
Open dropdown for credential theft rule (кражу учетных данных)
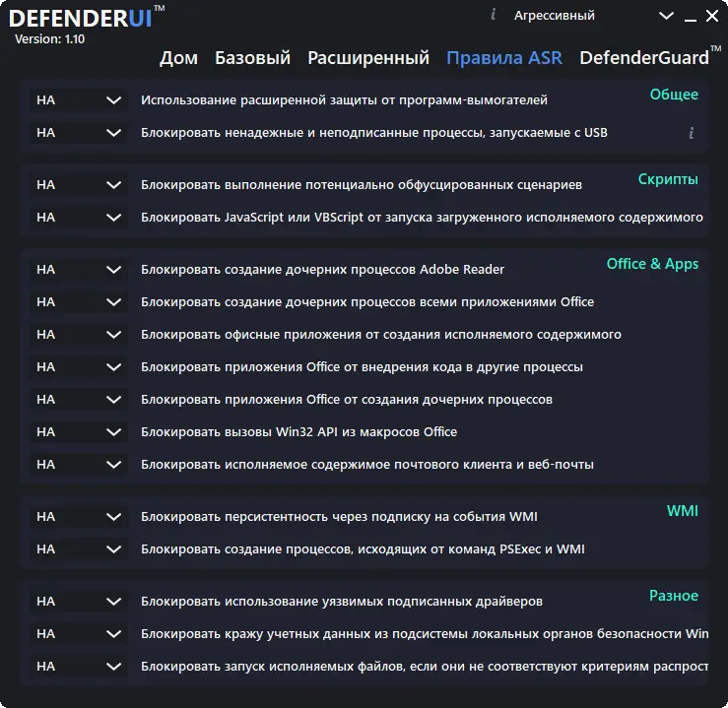79,634
